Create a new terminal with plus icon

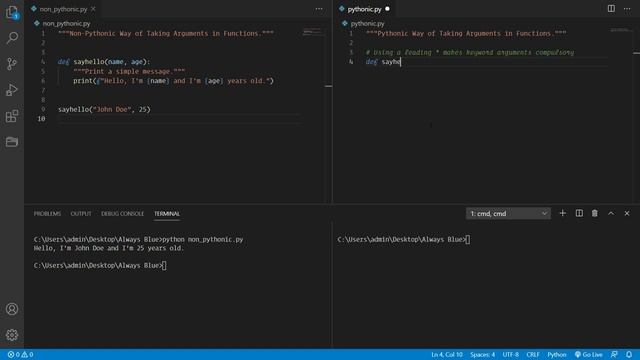pos(562,213)
